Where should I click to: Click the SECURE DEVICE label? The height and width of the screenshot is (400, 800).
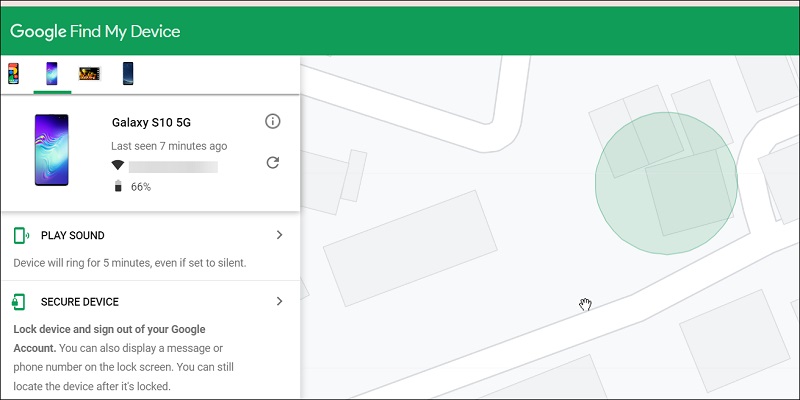coord(80,302)
